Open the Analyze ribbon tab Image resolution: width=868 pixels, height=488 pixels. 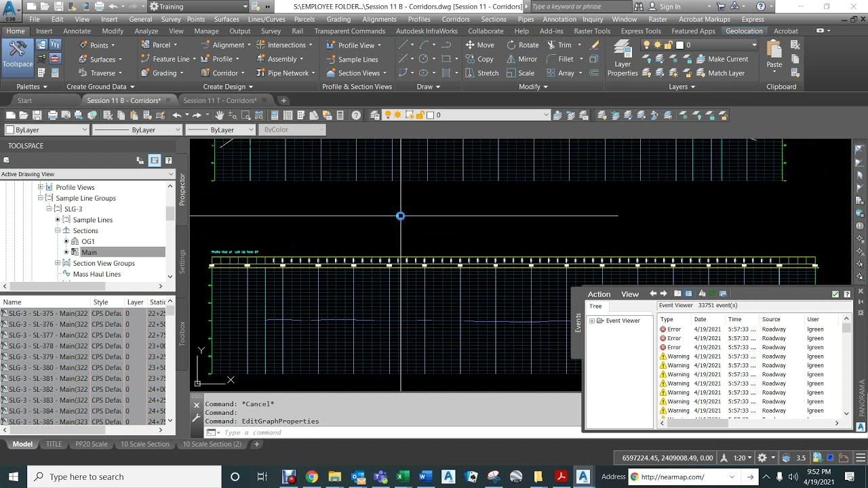[x=146, y=31]
